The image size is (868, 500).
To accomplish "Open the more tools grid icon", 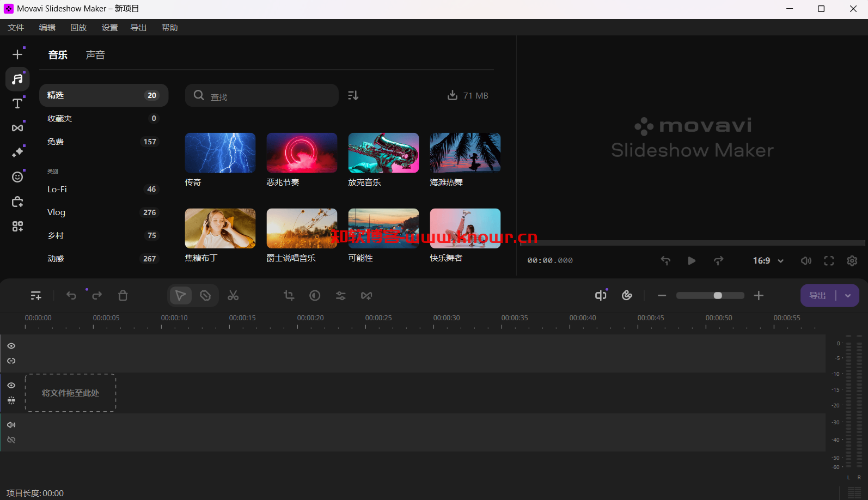I will [17, 226].
